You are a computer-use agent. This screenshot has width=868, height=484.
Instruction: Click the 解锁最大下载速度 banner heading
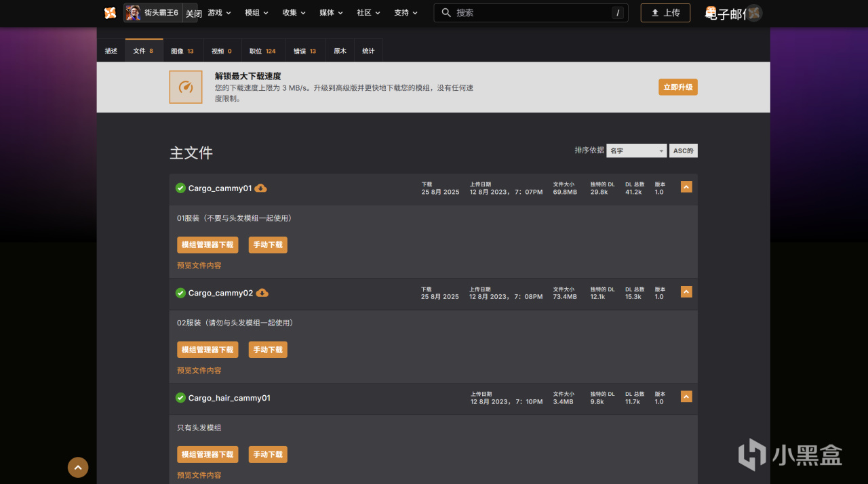click(248, 76)
